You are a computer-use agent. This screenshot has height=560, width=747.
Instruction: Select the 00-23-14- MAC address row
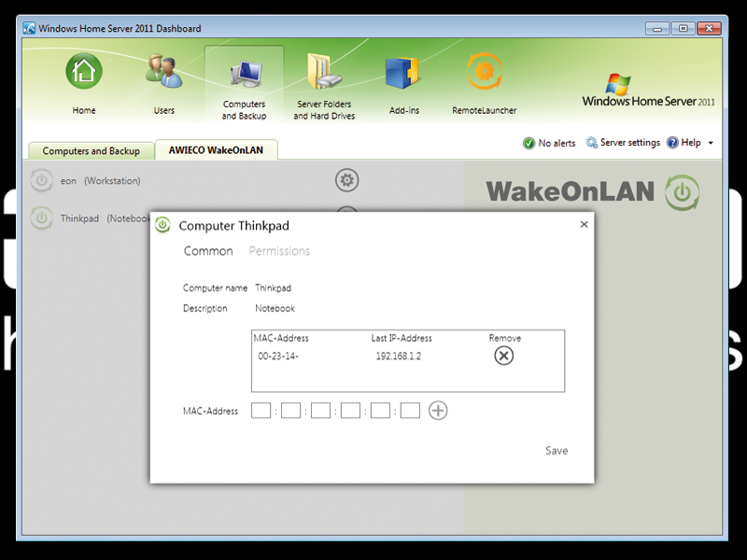[x=278, y=356]
